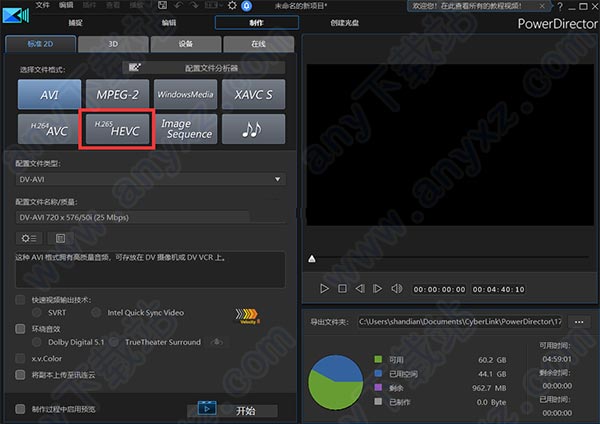Select the AVI file format
The image size is (600, 424).
pyautogui.click(x=49, y=94)
